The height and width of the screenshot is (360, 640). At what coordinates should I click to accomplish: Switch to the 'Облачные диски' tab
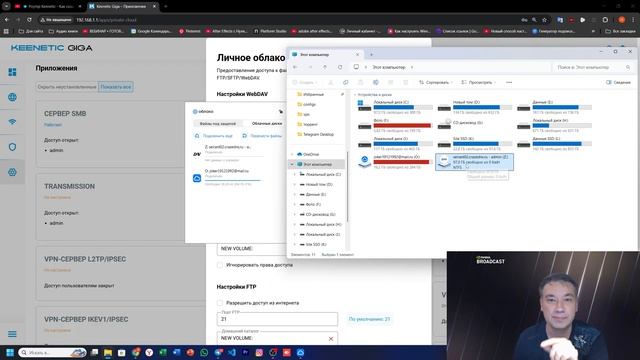(x=267, y=123)
